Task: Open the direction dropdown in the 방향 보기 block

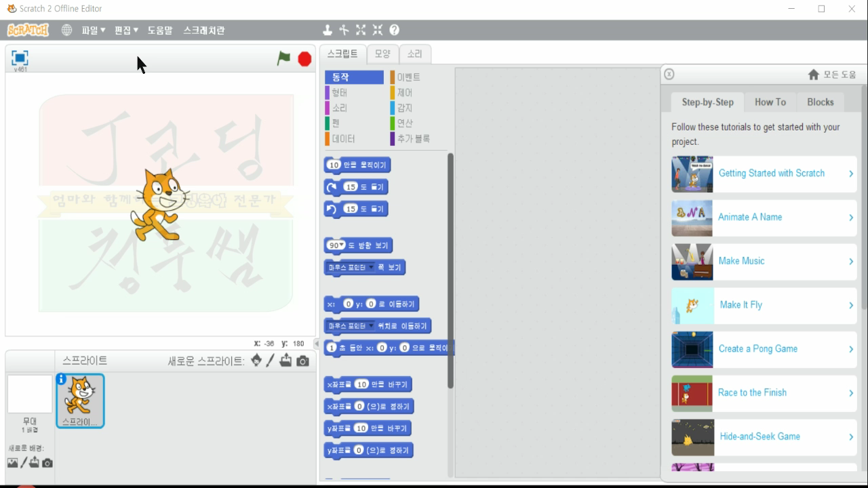Action: point(342,245)
